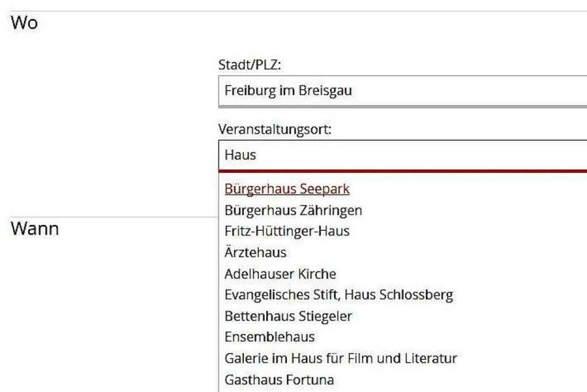Choose Evangelisches Stift, Haus Schlossberg

339,295
